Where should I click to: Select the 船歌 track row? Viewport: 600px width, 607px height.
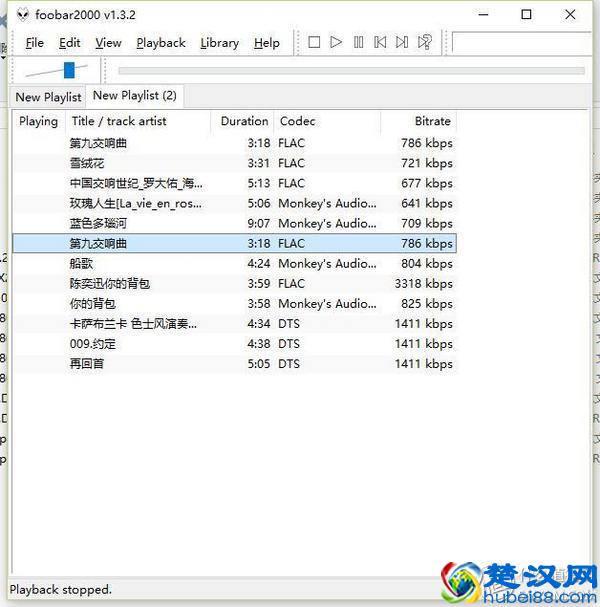click(235, 264)
